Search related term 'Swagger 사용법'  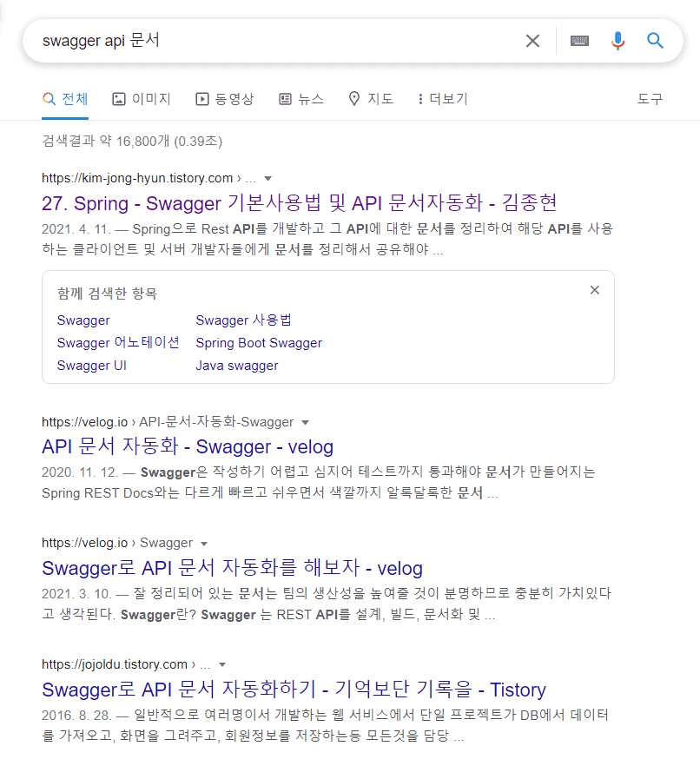[243, 320]
